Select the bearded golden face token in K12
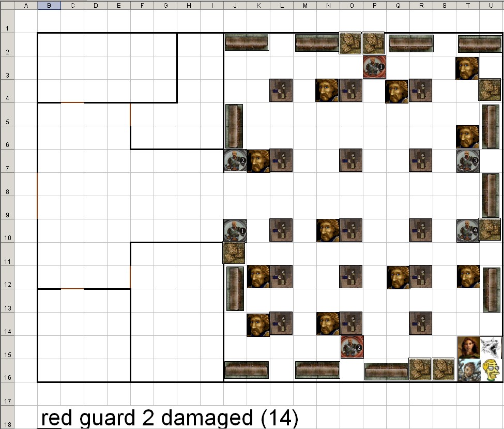504x429 pixels. [258, 276]
